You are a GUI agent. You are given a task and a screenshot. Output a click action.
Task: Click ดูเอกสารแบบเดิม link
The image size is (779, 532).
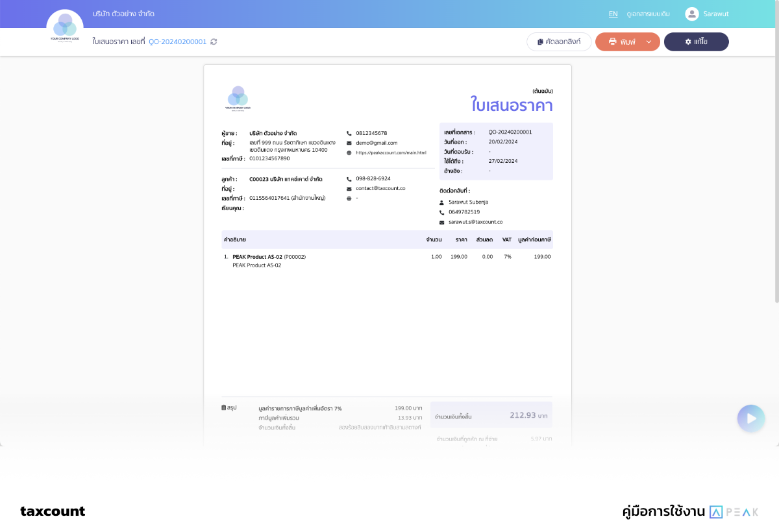tap(648, 14)
